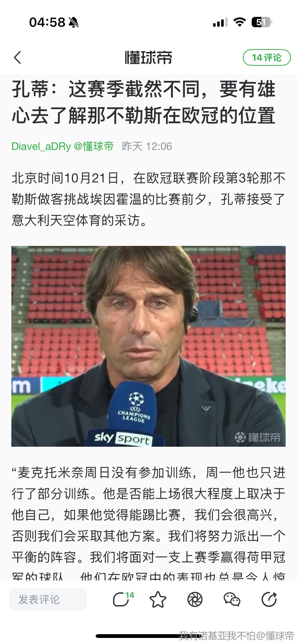Tap the home indicator bar
The width and height of the screenshot is (297, 644).
tap(149, 636)
